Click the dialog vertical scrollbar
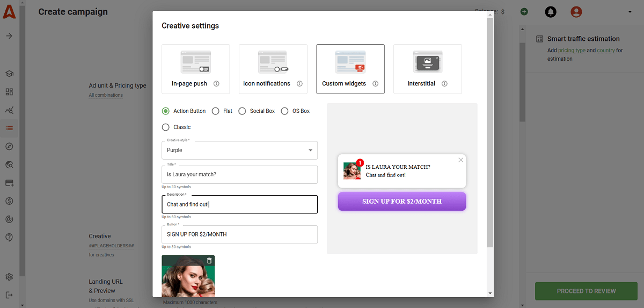 (490, 133)
